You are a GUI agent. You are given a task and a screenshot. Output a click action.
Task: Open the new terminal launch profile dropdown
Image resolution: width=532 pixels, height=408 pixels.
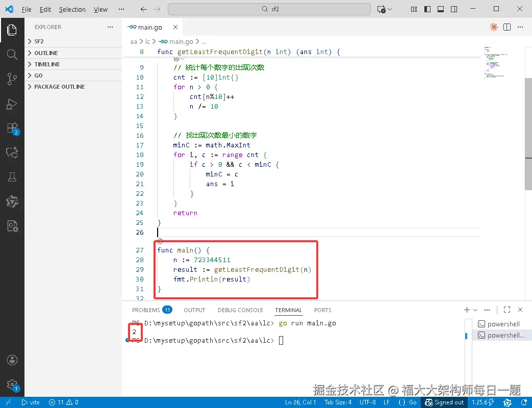(475, 310)
